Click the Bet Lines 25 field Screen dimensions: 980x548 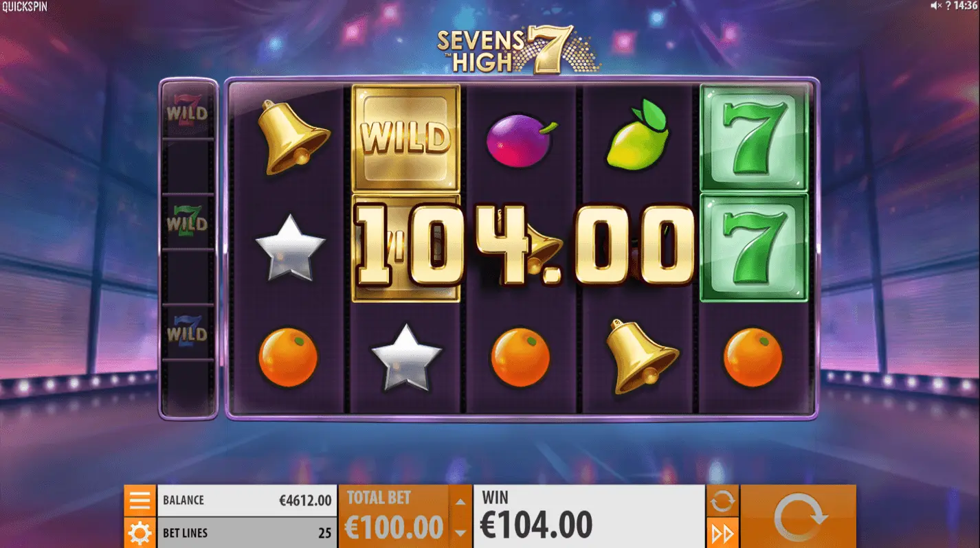[x=247, y=533]
